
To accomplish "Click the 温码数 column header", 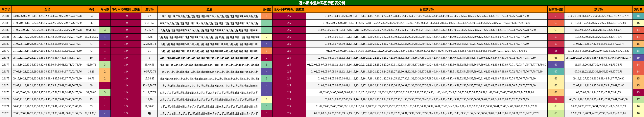I will (x=267, y=9).
